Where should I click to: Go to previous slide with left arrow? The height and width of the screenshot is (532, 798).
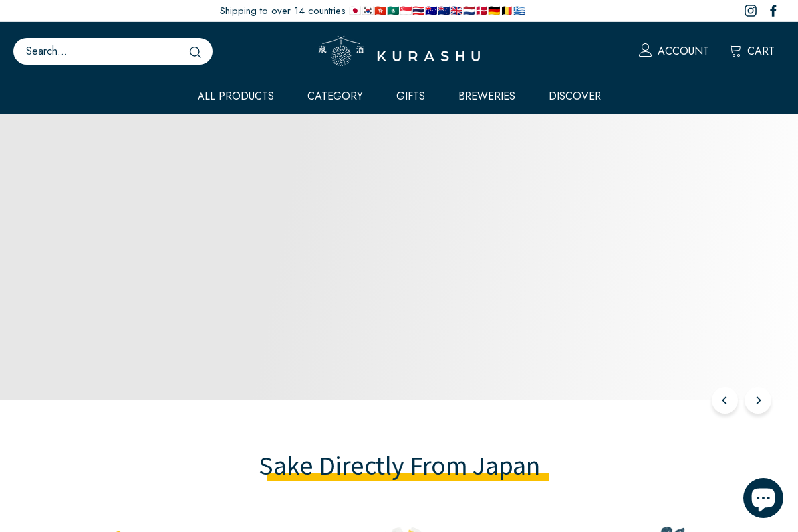725,400
